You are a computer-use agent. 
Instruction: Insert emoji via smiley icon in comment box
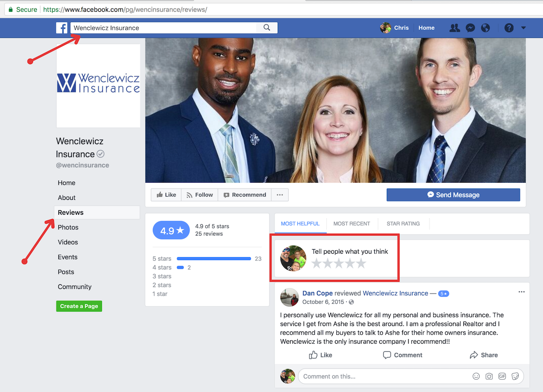pyautogui.click(x=476, y=376)
